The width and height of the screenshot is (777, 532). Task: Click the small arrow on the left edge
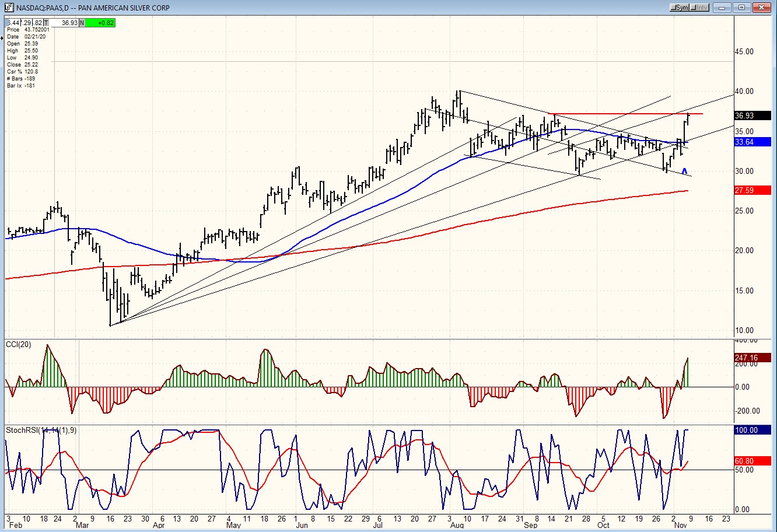point(2,37)
